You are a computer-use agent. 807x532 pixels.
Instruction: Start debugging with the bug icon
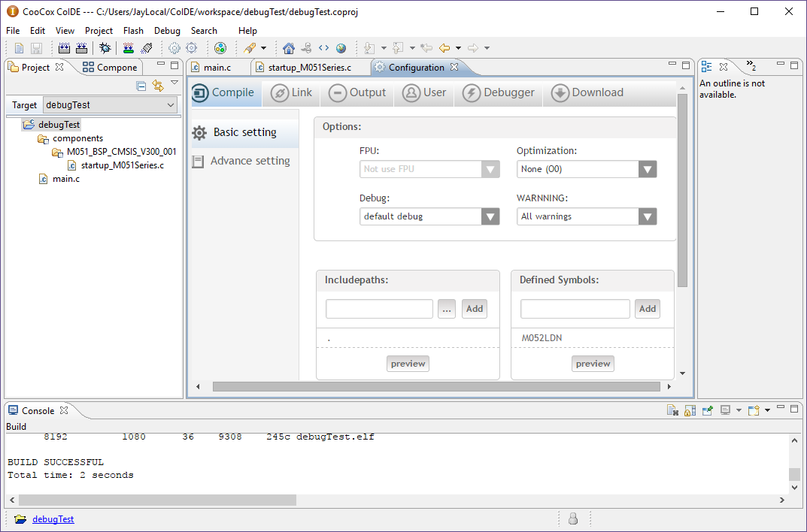pyautogui.click(x=105, y=48)
